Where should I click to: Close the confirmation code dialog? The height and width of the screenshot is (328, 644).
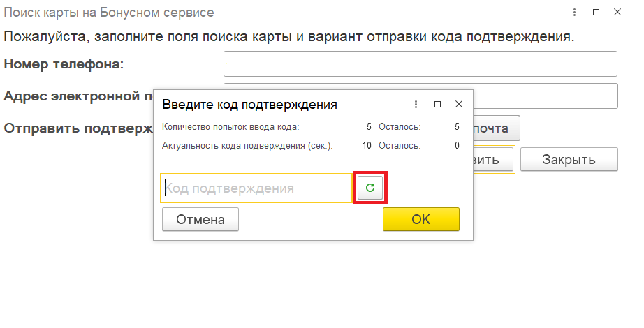tap(459, 104)
